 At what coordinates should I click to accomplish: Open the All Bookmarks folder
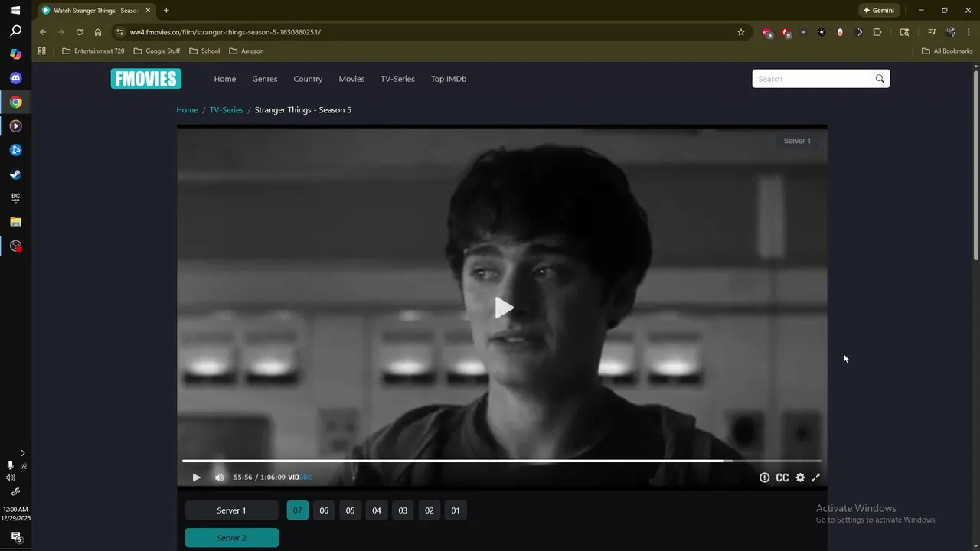[x=947, y=51]
